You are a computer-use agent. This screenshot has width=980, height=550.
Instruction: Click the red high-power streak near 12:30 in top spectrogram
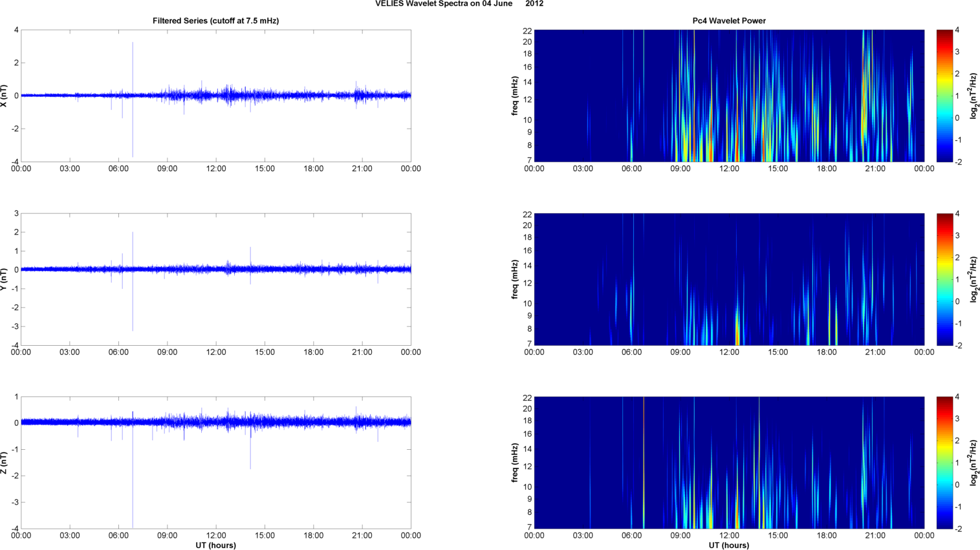[737, 139]
